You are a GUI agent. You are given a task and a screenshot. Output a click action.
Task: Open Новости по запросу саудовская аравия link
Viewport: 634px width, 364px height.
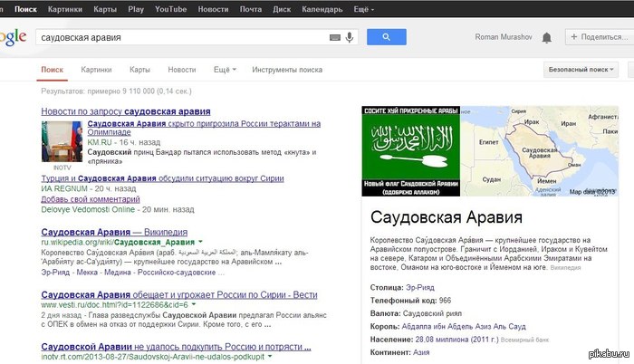(126, 111)
